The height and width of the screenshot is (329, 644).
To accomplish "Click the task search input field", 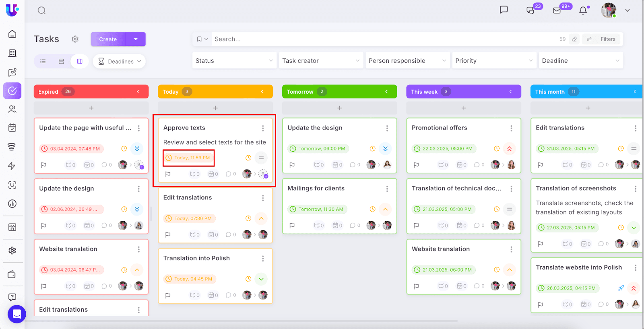I will (382, 39).
